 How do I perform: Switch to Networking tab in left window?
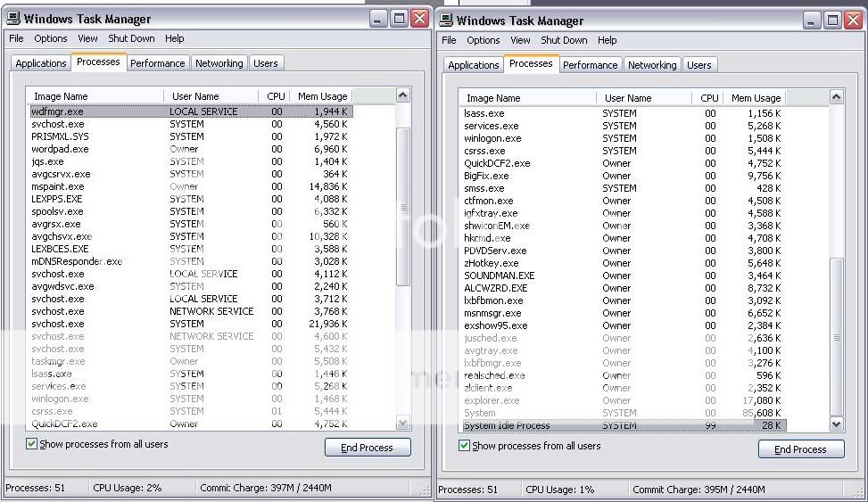tap(219, 63)
